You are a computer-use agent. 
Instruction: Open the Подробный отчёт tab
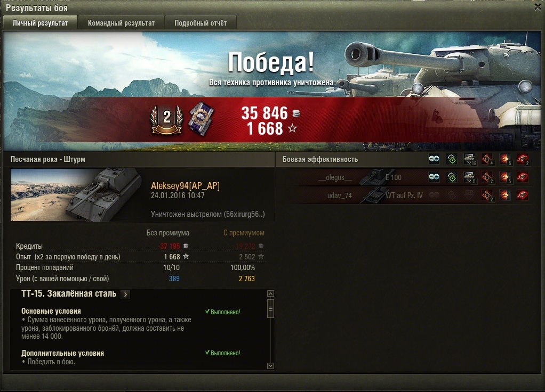coord(201,23)
